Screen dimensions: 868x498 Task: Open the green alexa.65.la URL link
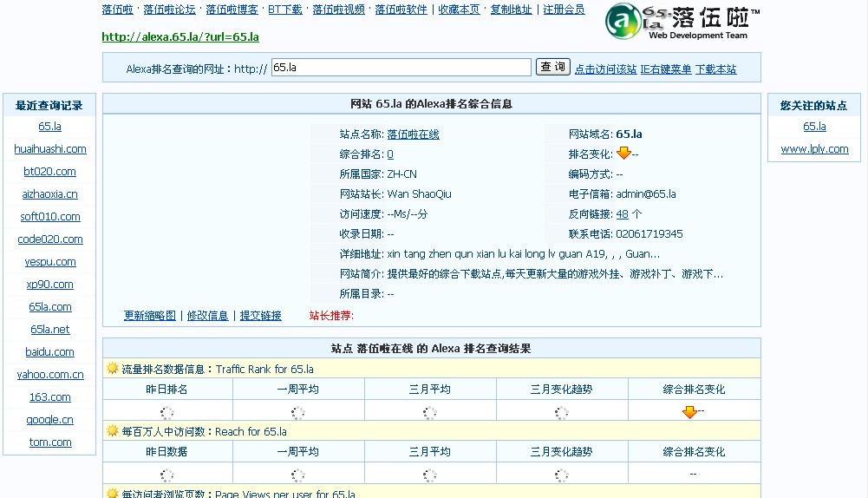click(x=180, y=37)
